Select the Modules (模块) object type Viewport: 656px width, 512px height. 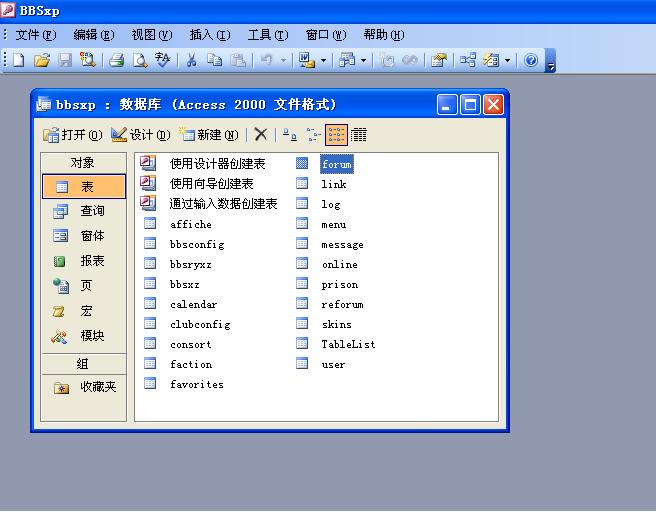[x=84, y=336]
